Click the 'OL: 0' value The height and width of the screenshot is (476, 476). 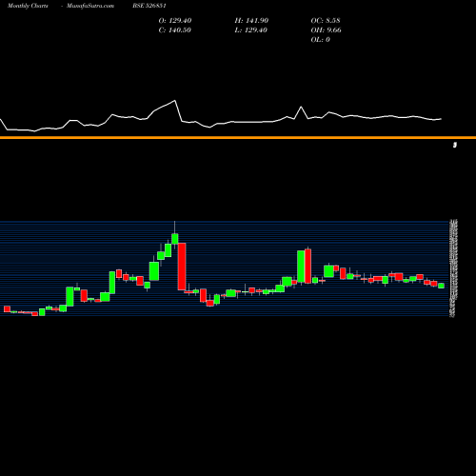click(321, 40)
